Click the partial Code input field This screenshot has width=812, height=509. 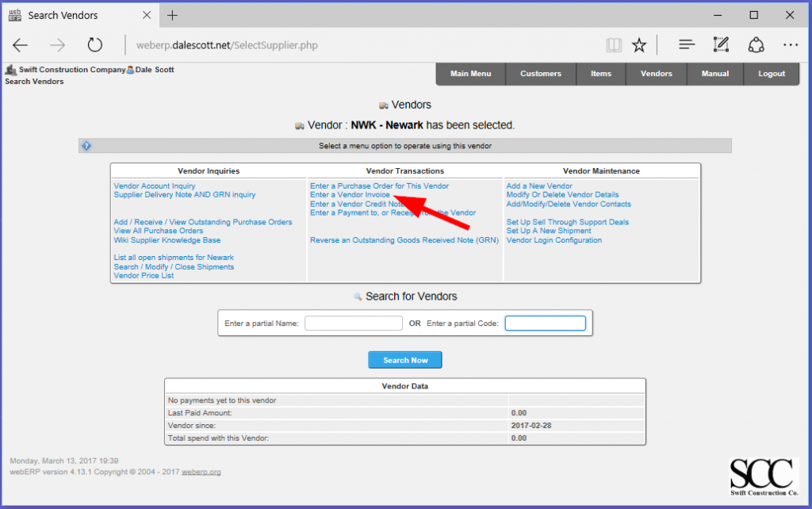point(546,323)
